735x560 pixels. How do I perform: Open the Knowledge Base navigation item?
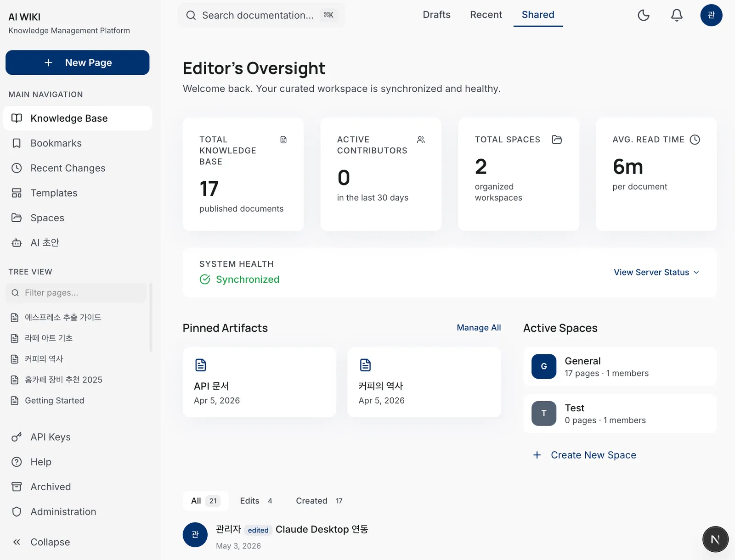point(77,118)
